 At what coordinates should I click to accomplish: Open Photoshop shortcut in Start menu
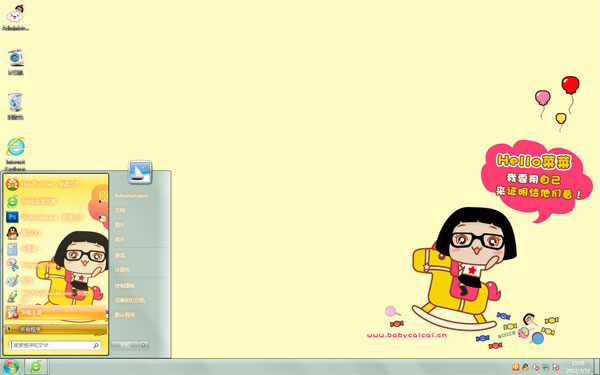[x=56, y=217]
